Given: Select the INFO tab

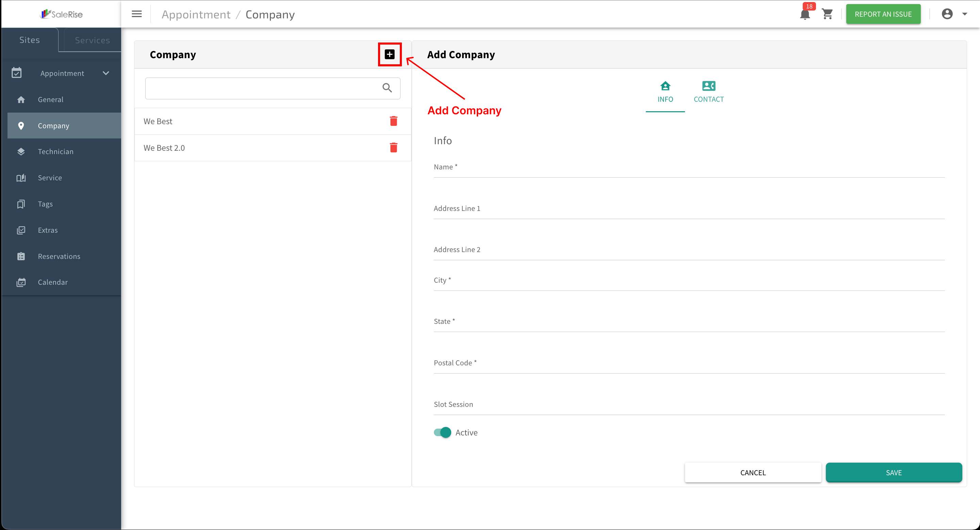Looking at the screenshot, I should tap(665, 92).
